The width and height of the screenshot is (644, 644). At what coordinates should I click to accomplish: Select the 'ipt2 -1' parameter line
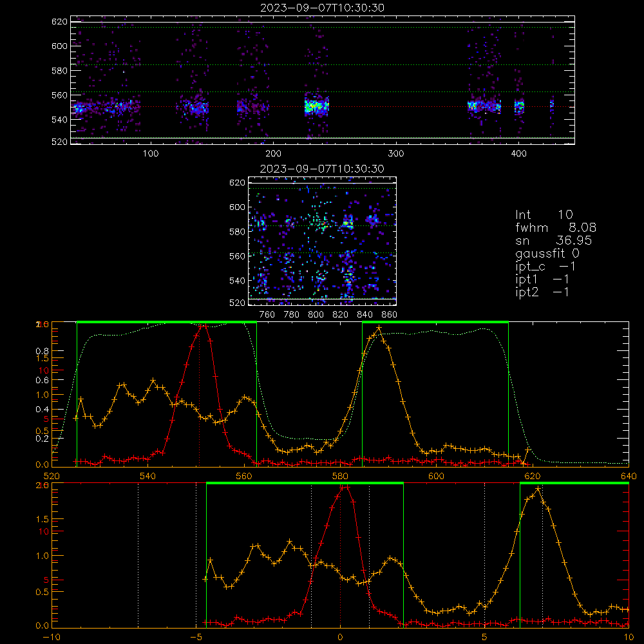click(x=542, y=292)
